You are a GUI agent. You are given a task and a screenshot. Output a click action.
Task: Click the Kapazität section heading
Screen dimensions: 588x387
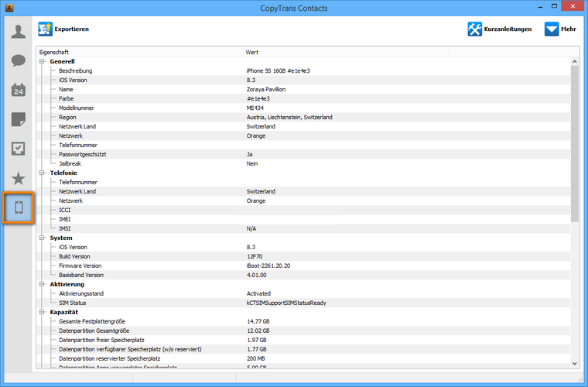pyautogui.click(x=64, y=312)
